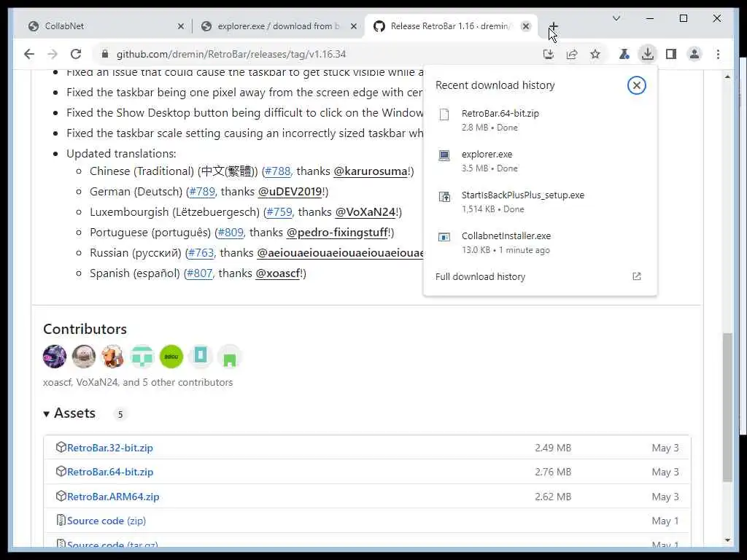
Task: Open the browser side panel
Action: click(671, 54)
